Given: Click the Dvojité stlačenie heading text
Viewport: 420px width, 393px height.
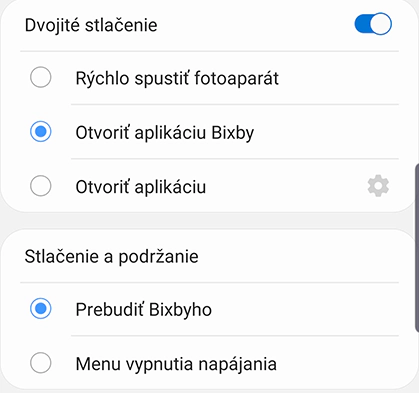Looking at the screenshot, I should [91, 25].
